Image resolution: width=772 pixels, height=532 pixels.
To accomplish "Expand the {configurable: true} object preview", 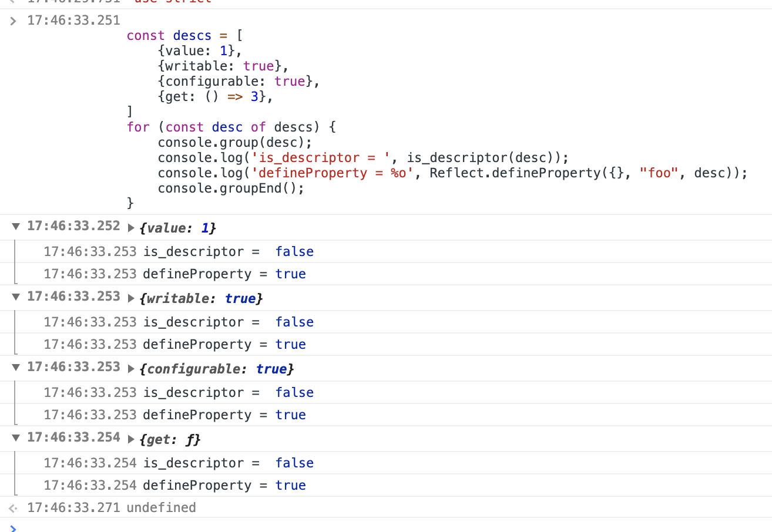I will click(131, 369).
